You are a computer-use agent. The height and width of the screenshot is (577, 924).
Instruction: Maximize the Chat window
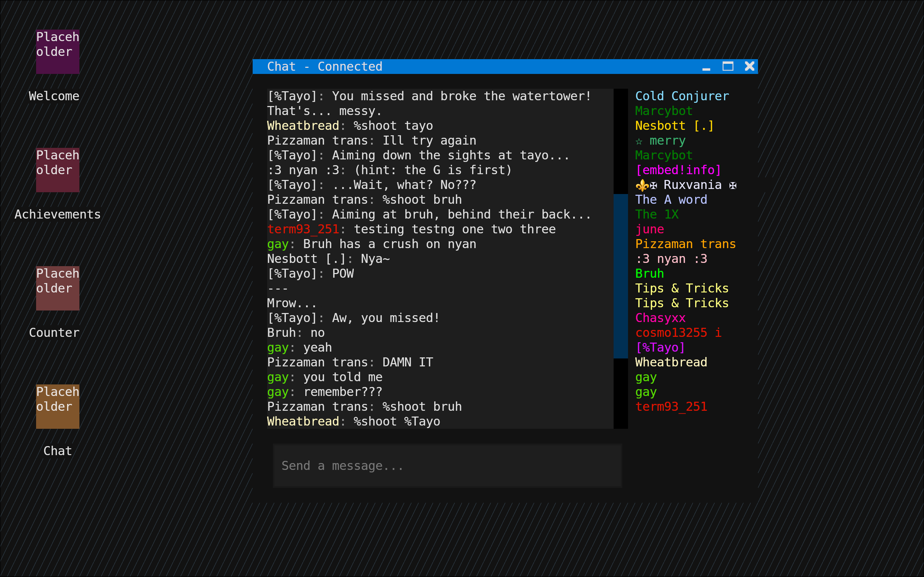(x=728, y=67)
